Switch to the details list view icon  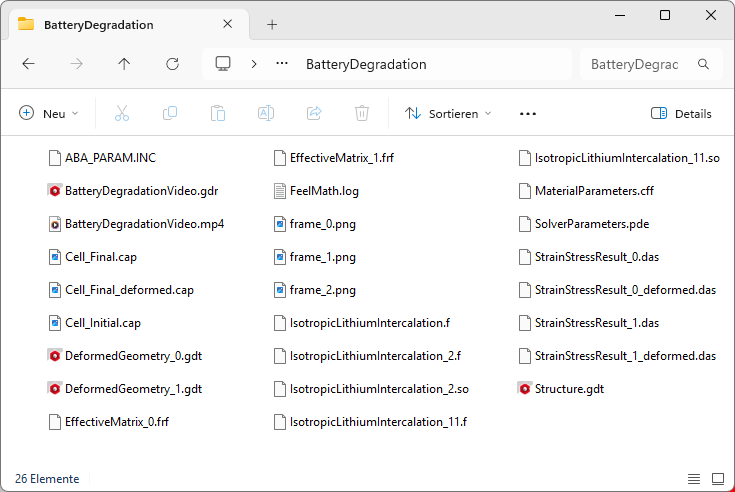click(x=694, y=479)
